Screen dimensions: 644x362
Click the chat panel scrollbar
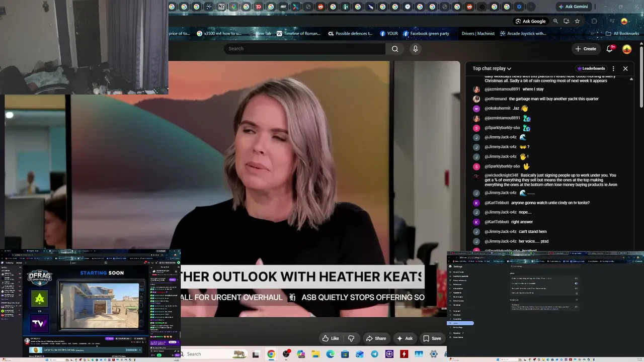click(x=631, y=163)
